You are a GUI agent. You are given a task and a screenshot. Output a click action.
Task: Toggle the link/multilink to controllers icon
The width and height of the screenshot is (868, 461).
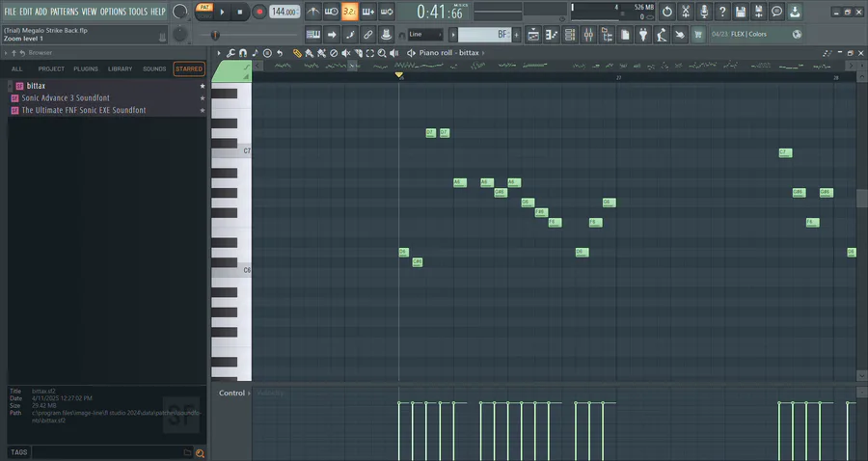pyautogui.click(x=368, y=35)
